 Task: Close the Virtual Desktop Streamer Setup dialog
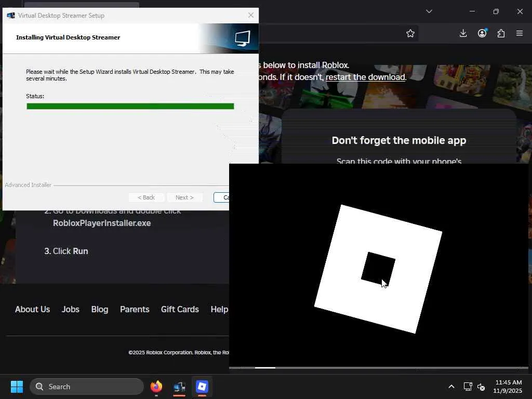(251, 15)
